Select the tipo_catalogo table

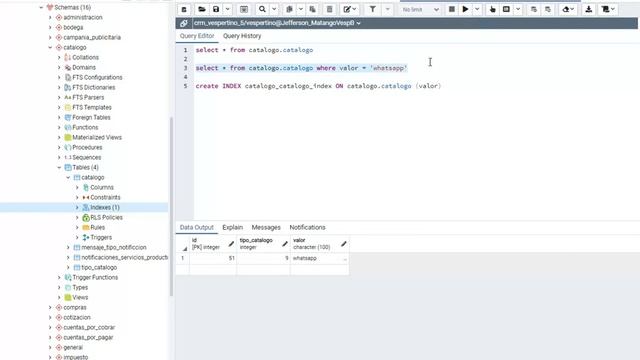point(99,267)
